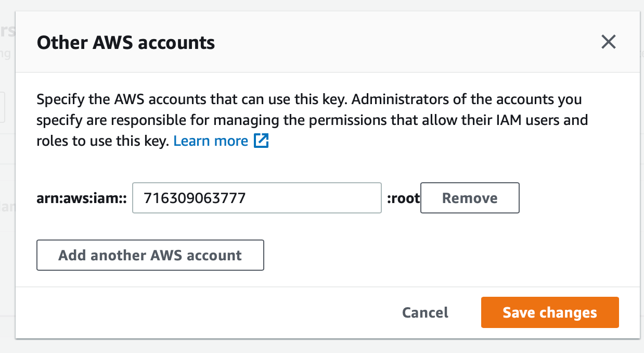Click blank space right of the Remove button
Image resolution: width=644 pixels, height=353 pixels.
click(577, 198)
